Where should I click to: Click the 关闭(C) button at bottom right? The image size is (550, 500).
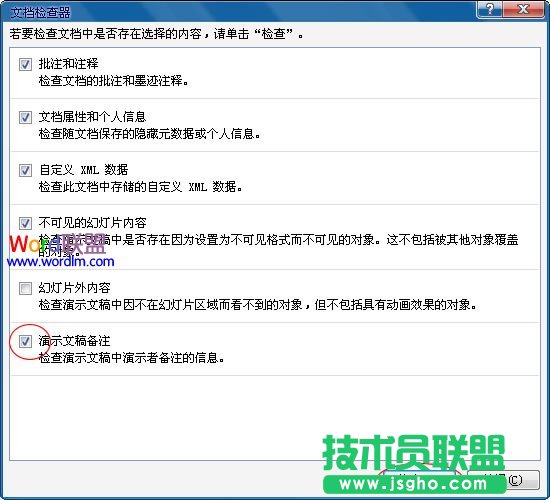(504, 480)
